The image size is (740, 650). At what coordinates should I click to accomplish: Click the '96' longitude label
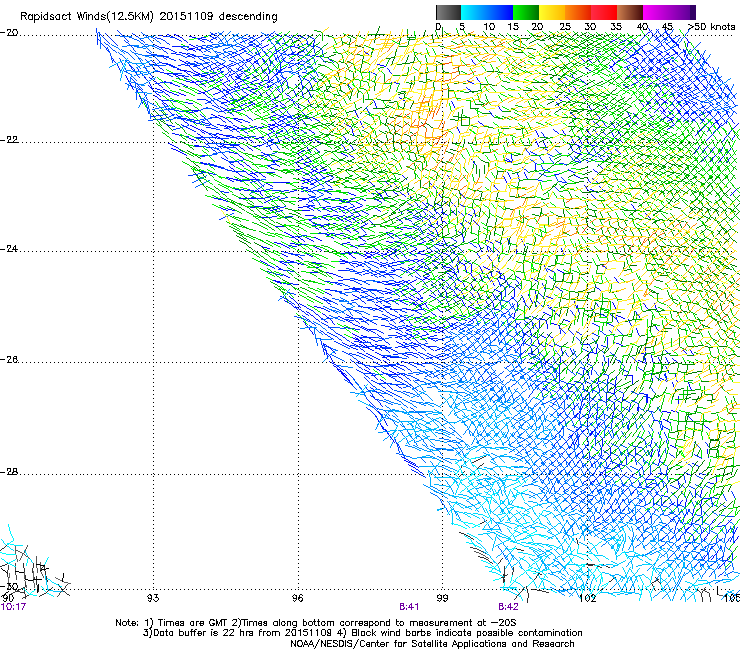[x=297, y=598]
